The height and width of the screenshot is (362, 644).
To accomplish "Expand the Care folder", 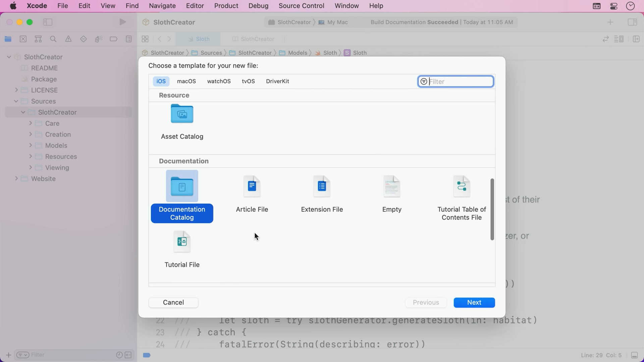I will click(31, 123).
